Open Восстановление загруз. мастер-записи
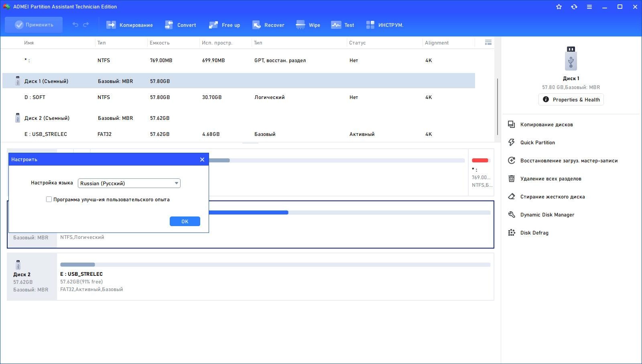 (x=569, y=161)
